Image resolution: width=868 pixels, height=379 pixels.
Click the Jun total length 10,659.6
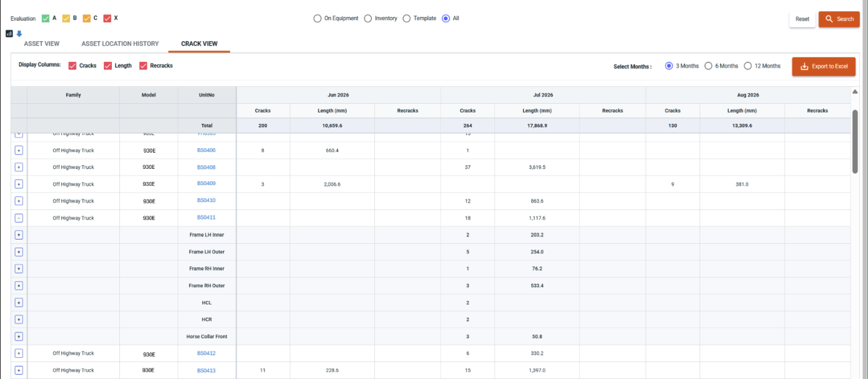[x=332, y=126]
